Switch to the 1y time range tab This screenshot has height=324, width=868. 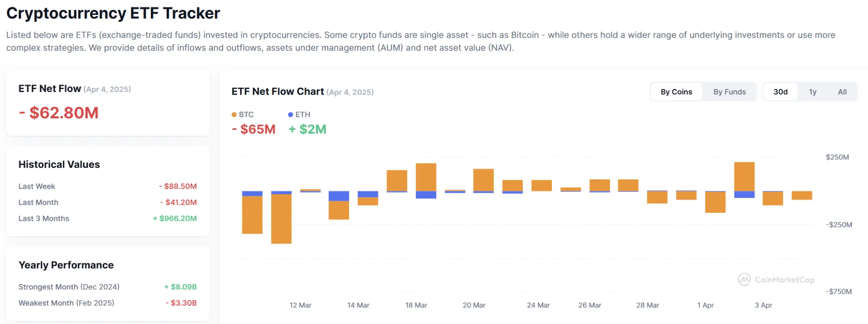coord(813,92)
